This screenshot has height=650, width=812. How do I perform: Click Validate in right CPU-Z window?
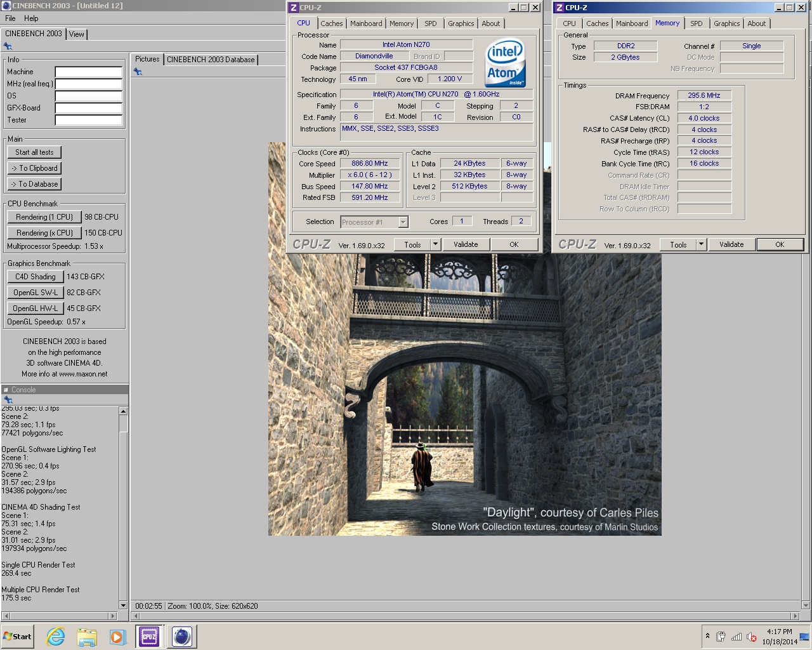(x=731, y=244)
